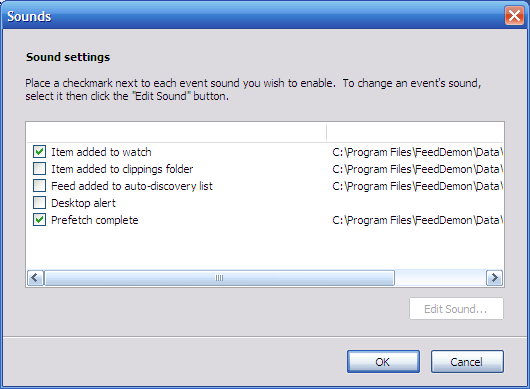The width and height of the screenshot is (530, 389).
Task: Enable Feed added to auto-discovery list checkbox
Action: point(39,186)
